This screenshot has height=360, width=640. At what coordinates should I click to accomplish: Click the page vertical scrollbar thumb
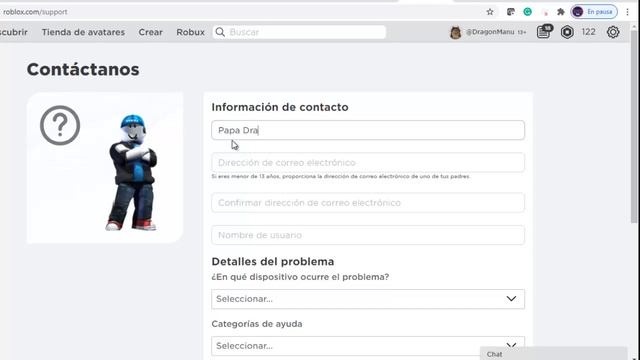[633, 127]
